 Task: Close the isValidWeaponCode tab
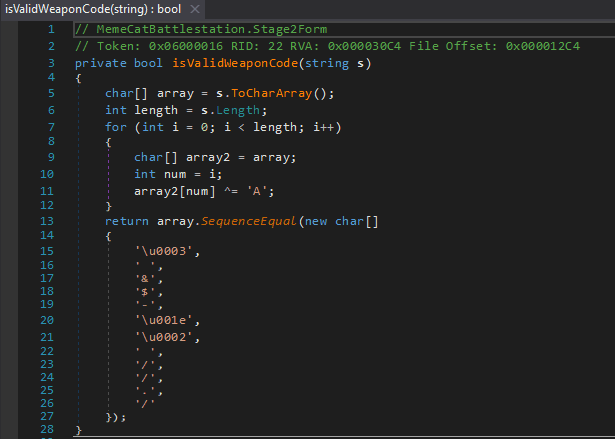195,9
